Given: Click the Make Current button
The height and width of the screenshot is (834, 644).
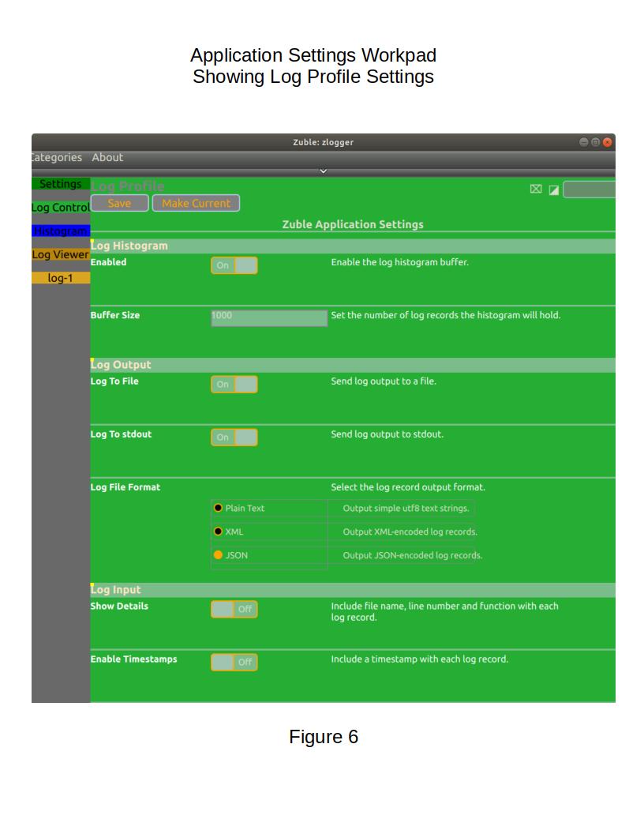Looking at the screenshot, I should tap(196, 203).
